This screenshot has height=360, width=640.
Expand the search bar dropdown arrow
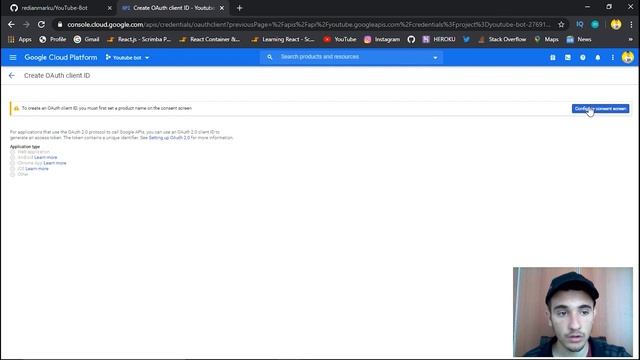coord(435,58)
